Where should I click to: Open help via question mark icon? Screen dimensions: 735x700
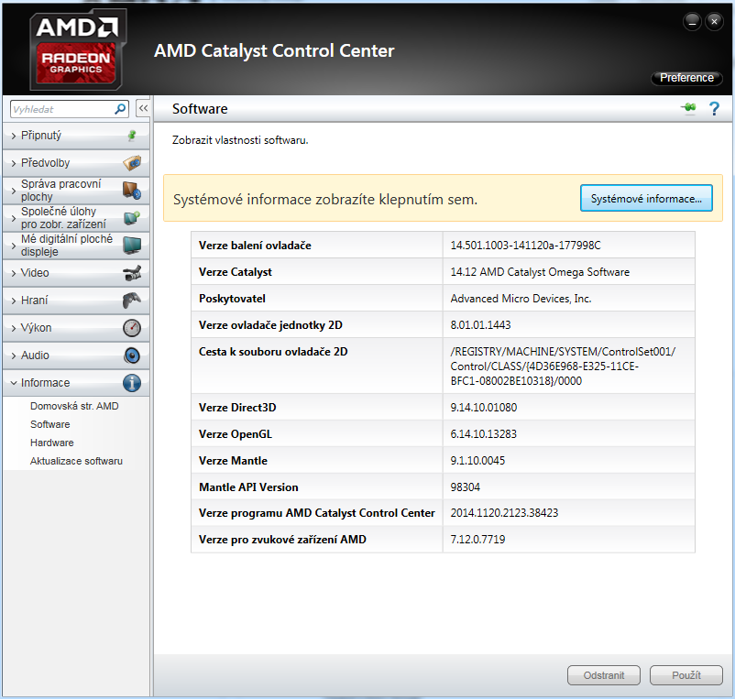click(x=715, y=109)
